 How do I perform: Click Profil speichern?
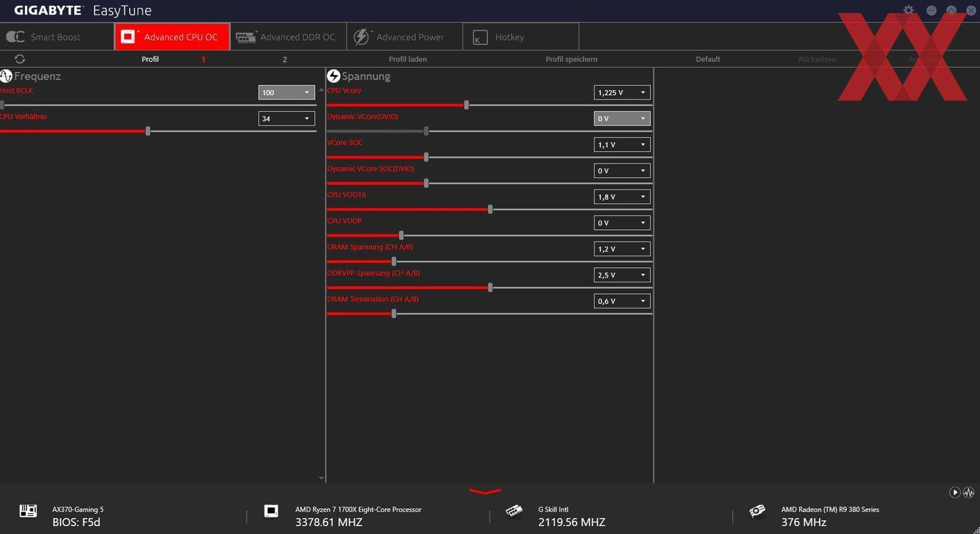(x=571, y=59)
